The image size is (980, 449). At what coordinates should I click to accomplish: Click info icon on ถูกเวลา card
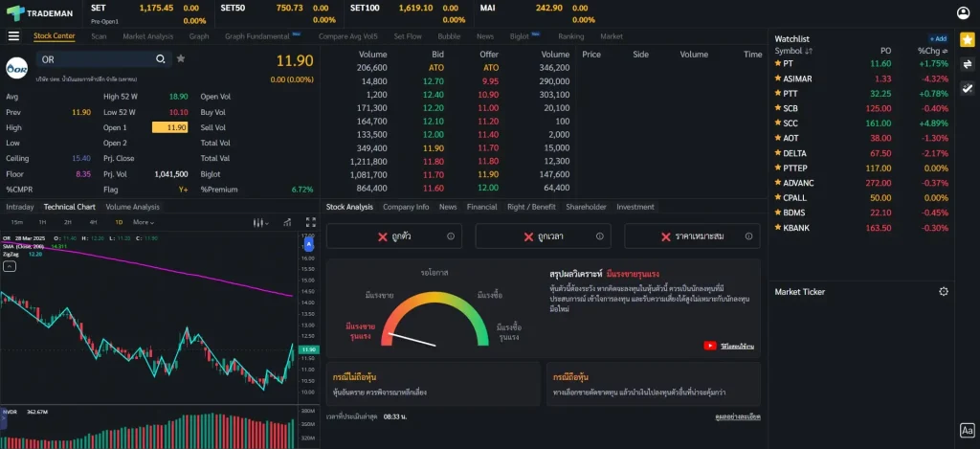(x=599, y=236)
